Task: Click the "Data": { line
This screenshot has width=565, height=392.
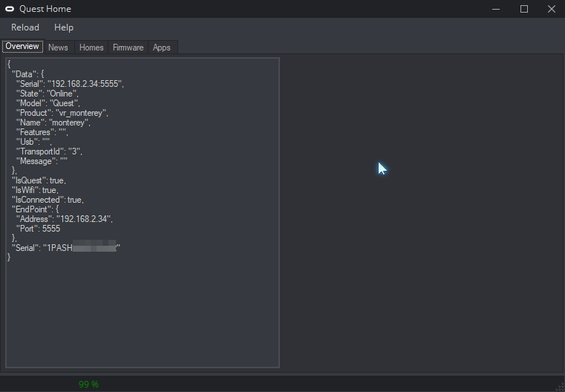Action: coord(27,74)
